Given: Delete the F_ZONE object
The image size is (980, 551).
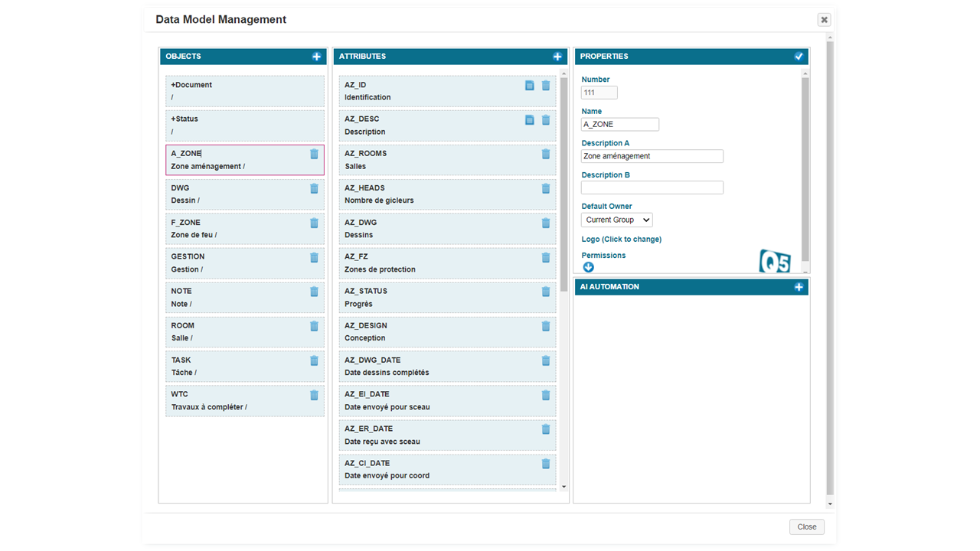Looking at the screenshot, I should [x=314, y=223].
